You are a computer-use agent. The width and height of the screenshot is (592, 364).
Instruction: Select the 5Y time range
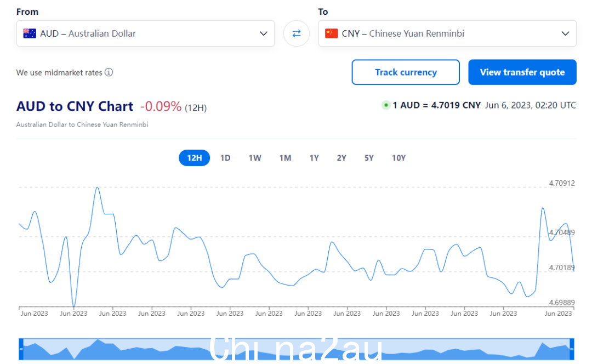tap(369, 158)
